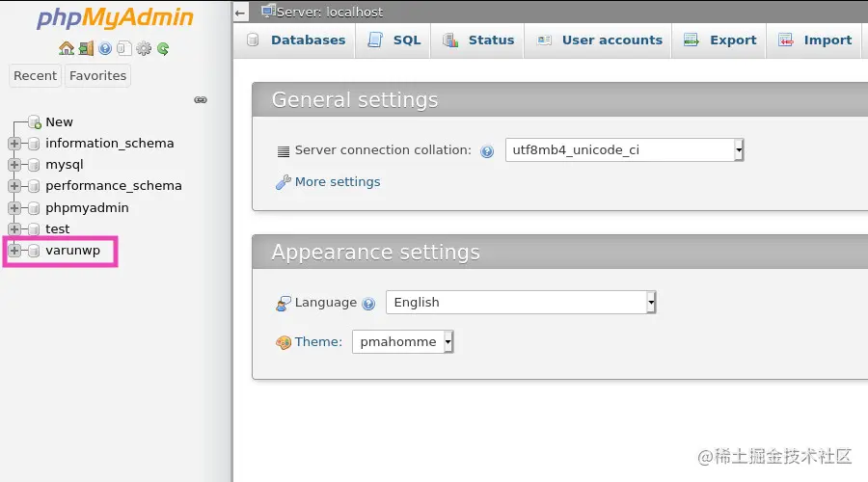Image resolution: width=868 pixels, height=482 pixels.
Task: Click help icon next to Language
Action: click(368, 304)
